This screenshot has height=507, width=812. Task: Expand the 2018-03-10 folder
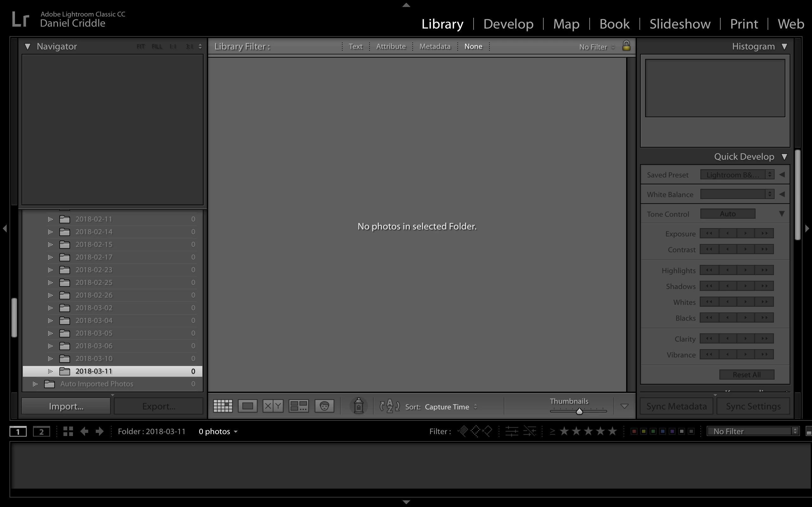[x=50, y=358]
